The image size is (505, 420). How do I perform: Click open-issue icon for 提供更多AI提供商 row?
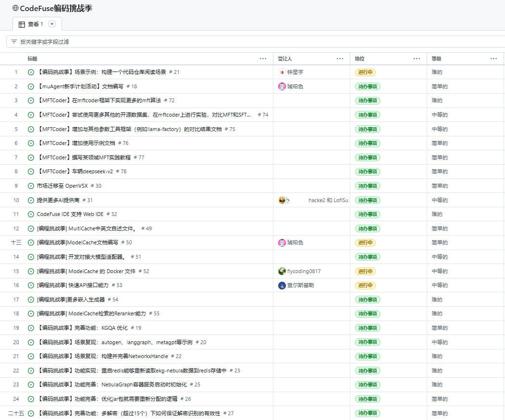tap(31, 200)
